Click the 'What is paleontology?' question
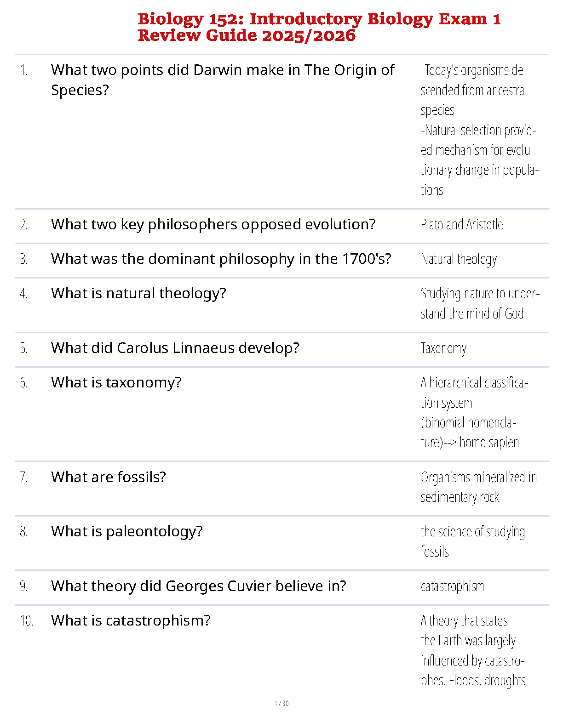 (x=127, y=531)
